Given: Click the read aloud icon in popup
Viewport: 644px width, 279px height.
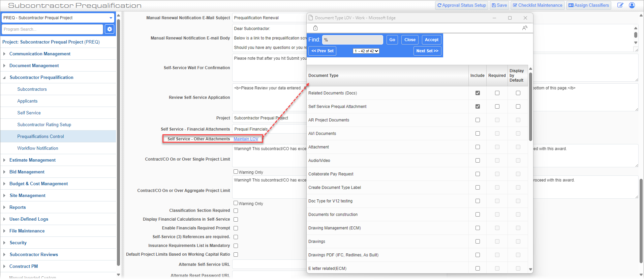Looking at the screenshot, I should [525, 28].
